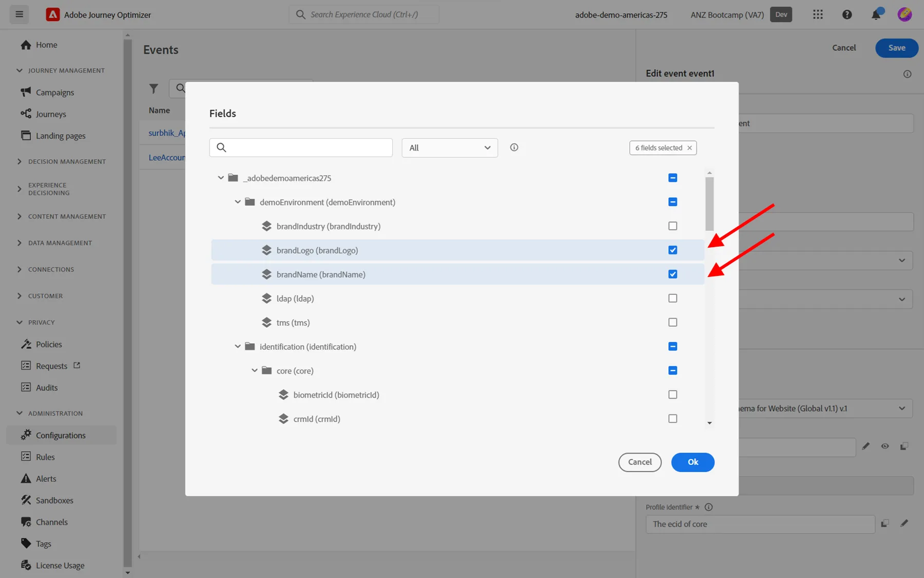The height and width of the screenshot is (578, 924).
Task: Open Tags in the sidebar
Action: pos(44,544)
